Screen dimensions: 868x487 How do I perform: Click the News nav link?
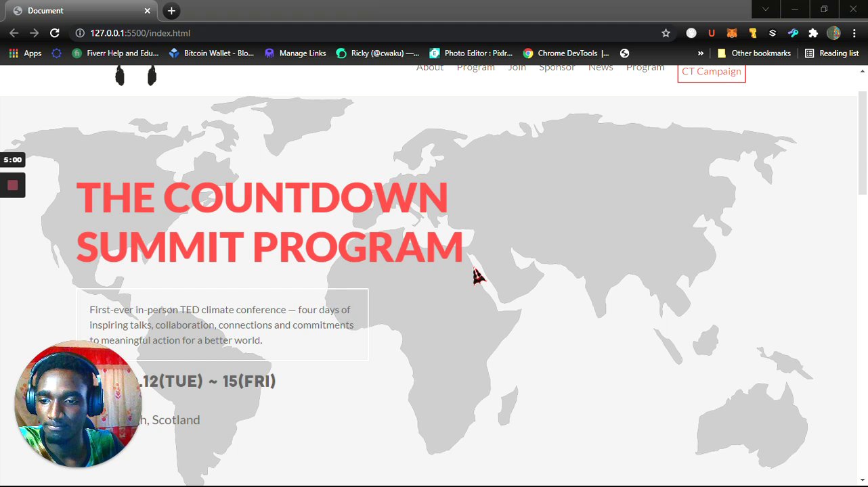pyautogui.click(x=601, y=68)
